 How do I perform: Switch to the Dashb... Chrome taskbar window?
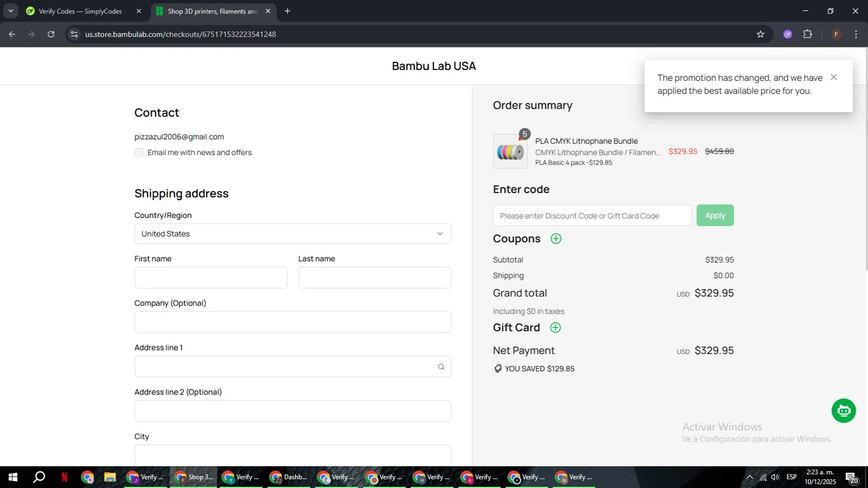289,477
